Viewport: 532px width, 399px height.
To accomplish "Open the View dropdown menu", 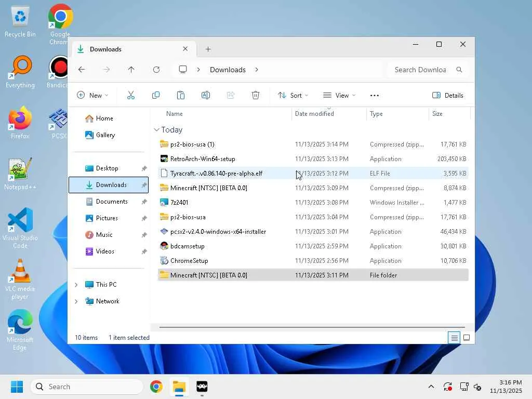I will point(339,96).
